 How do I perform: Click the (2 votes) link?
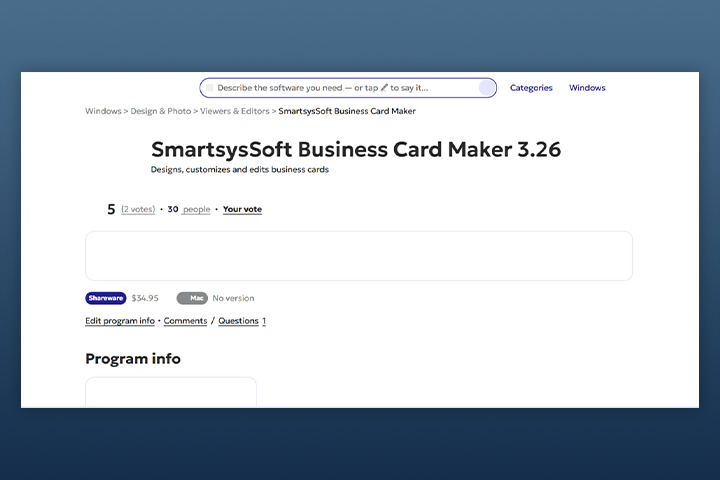(138, 209)
